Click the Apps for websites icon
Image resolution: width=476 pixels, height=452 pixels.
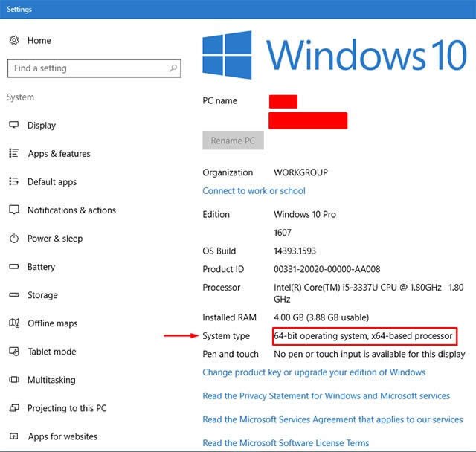coord(14,436)
